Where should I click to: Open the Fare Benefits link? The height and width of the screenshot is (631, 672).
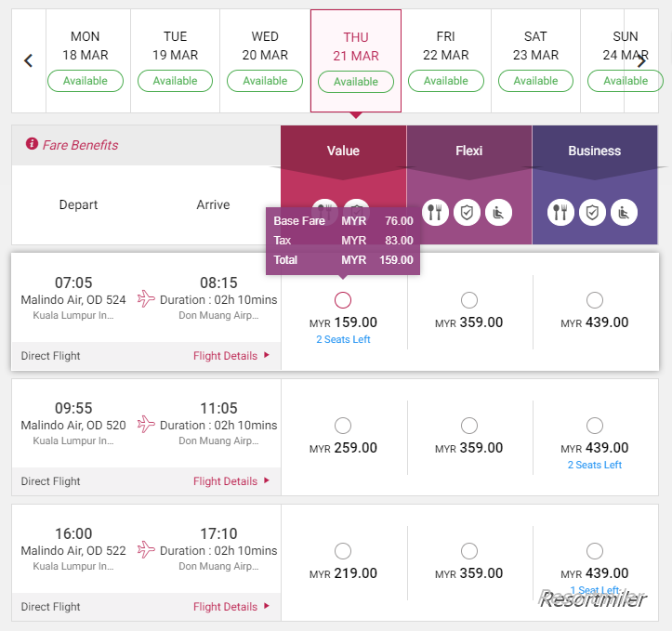pos(80,145)
